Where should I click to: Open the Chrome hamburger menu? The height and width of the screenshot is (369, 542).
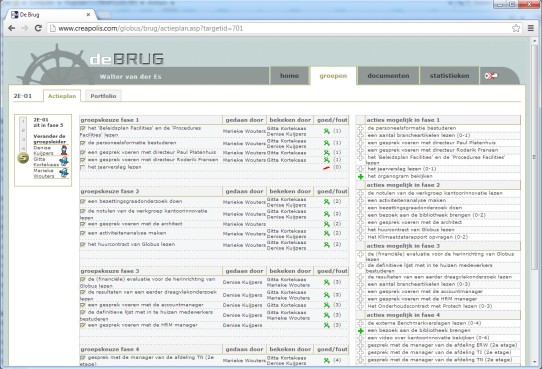pos(531,28)
